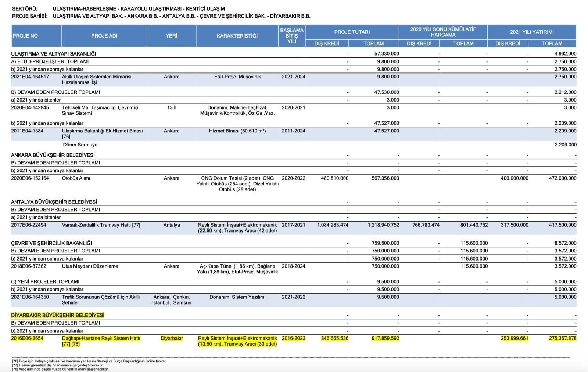Image resolution: width=588 pixels, height=372 pixels.
Task: Select the "2021 YILI YATIRIMI" header
Action: (532, 32)
